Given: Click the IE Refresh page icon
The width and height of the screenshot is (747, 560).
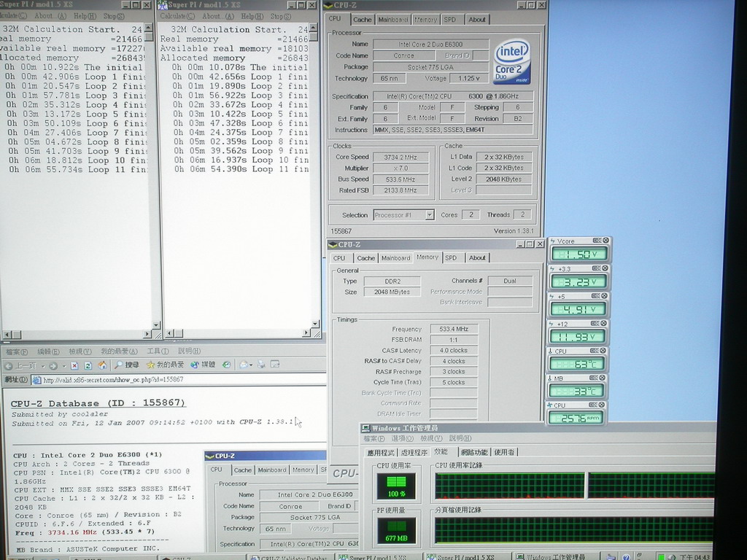Looking at the screenshot, I should [88, 366].
